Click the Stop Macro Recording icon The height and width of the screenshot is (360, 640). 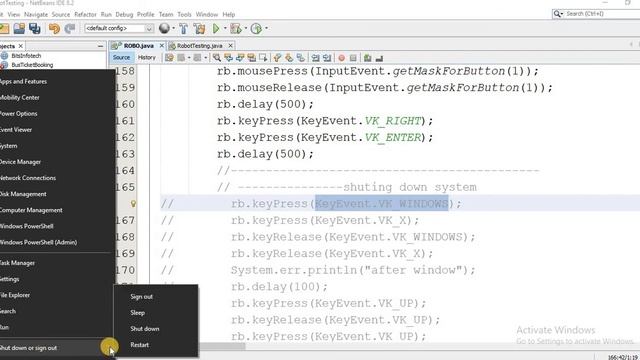click(x=353, y=58)
